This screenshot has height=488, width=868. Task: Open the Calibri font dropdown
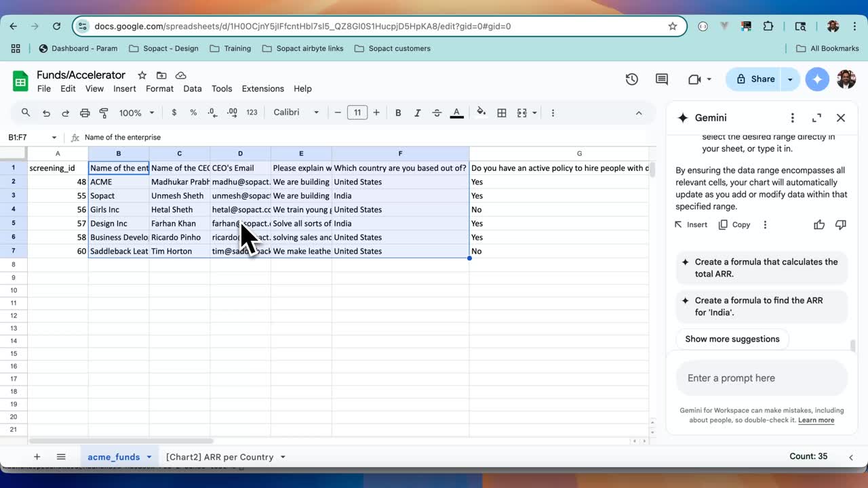tap(296, 113)
